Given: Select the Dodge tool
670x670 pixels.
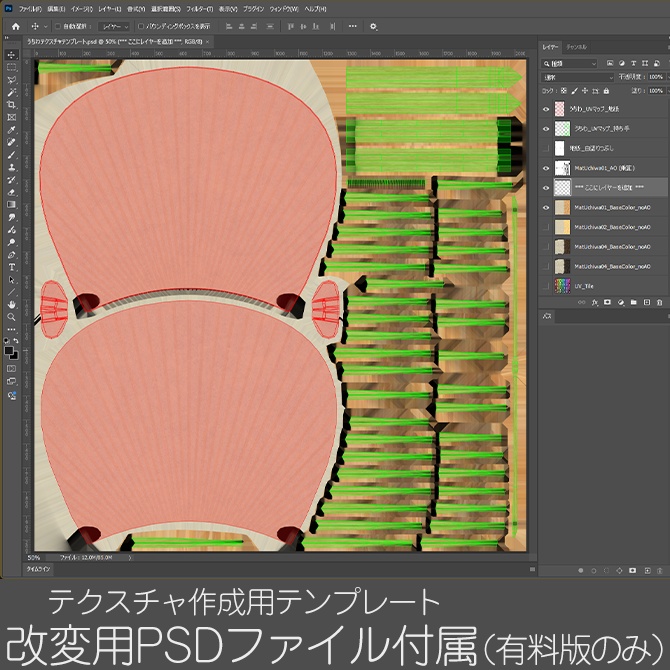Looking at the screenshot, I should pos(12,242).
